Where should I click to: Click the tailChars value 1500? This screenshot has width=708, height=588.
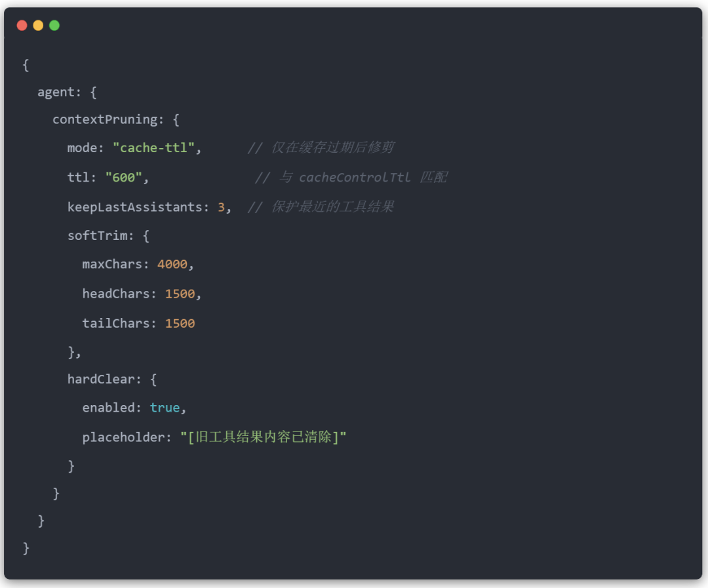click(180, 323)
